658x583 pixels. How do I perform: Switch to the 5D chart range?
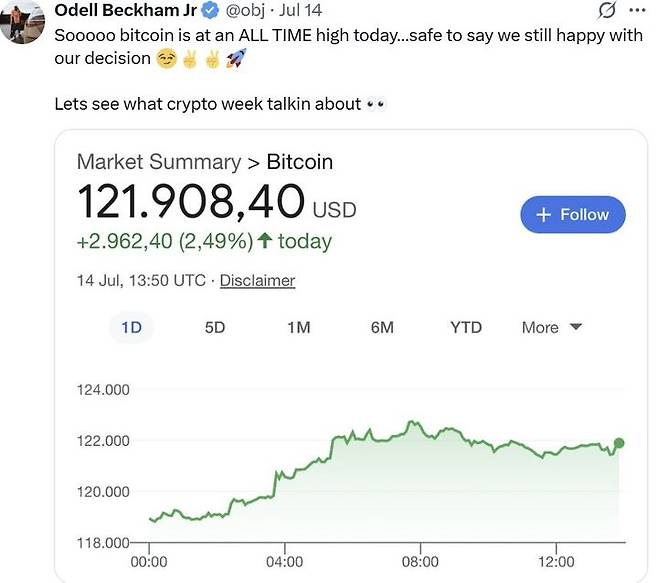[x=215, y=327]
